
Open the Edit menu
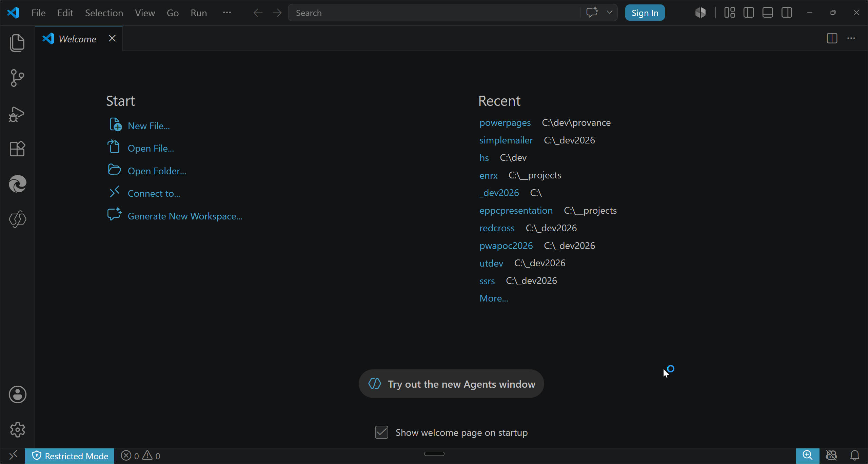(65, 13)
